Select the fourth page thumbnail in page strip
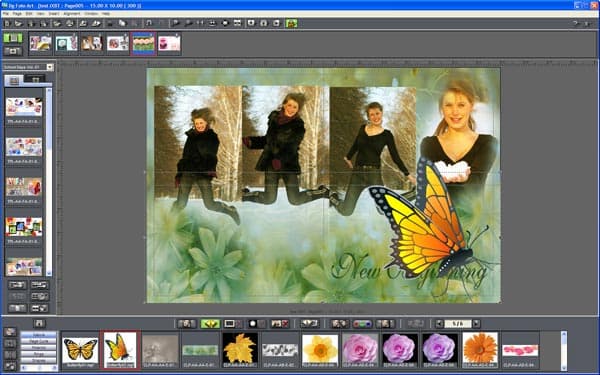 (x=117, y=43)
